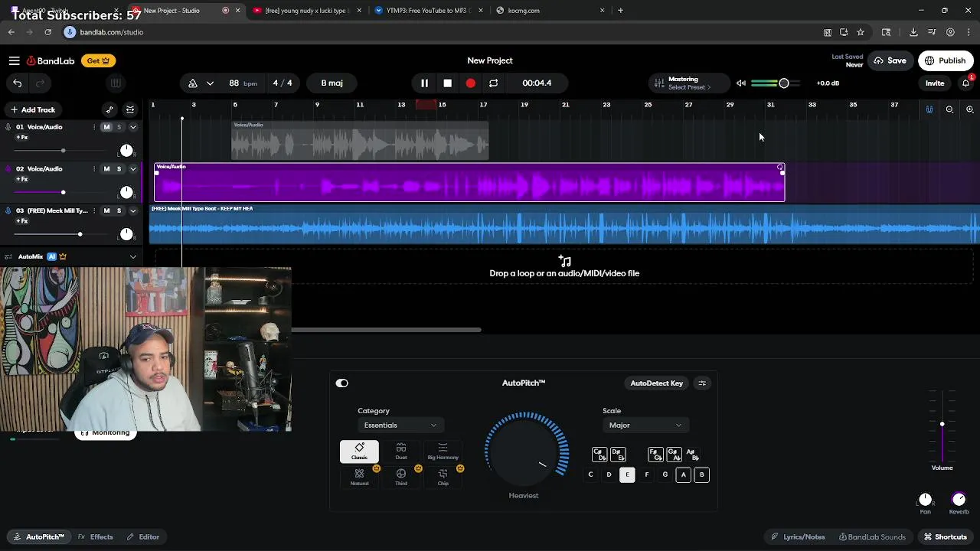This screenshot has height=551, width=980.
Task: Adjust track 02 volume slider
Action: click(x=63, y=192)
